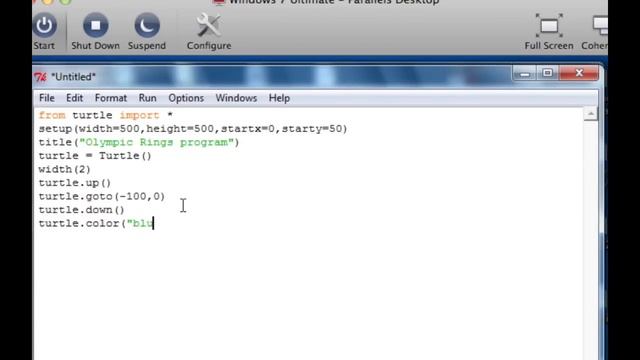Image resolution: width=640 pixels, height=360 pixels.
Task: Click the 'turtle.up()' line
Action: pyautogui.click(x=75, y=183)
